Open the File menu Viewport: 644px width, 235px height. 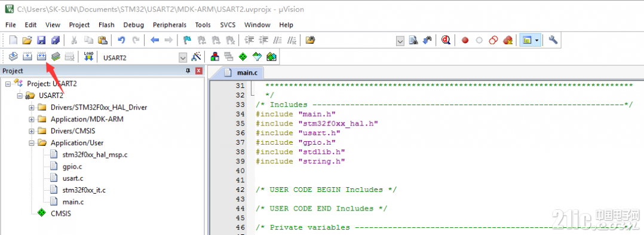coord(11,25)
